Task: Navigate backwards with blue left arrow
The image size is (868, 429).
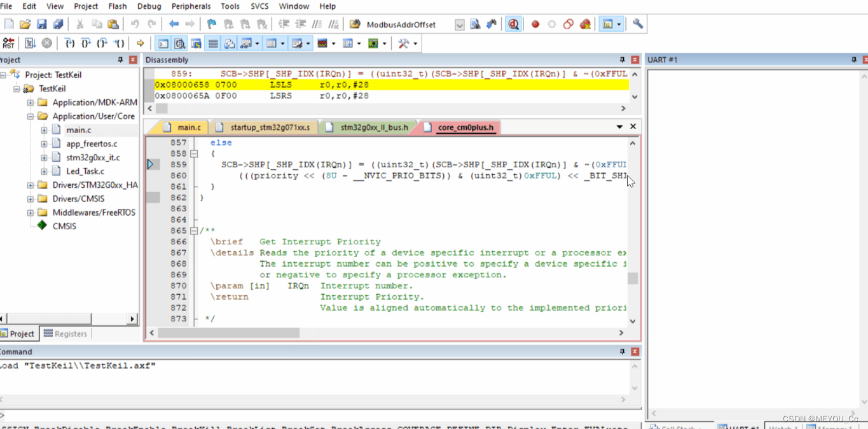Action: [x=174, y=24]
